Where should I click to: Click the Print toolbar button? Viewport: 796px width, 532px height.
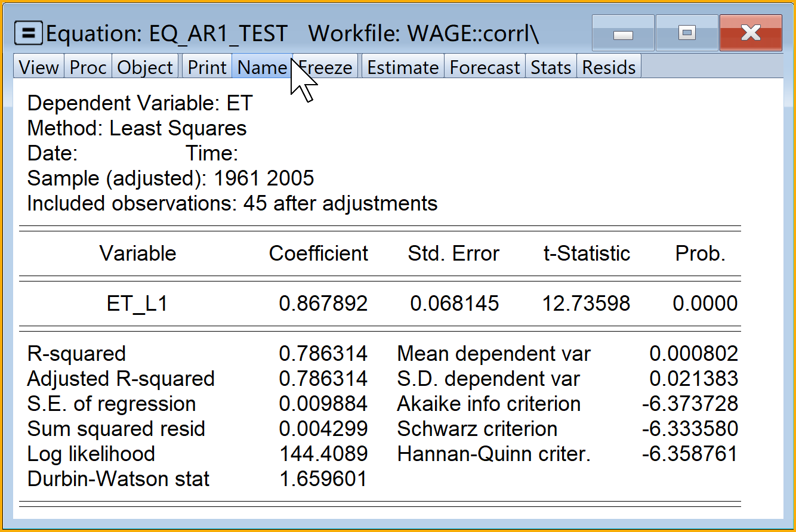point(207,67)
